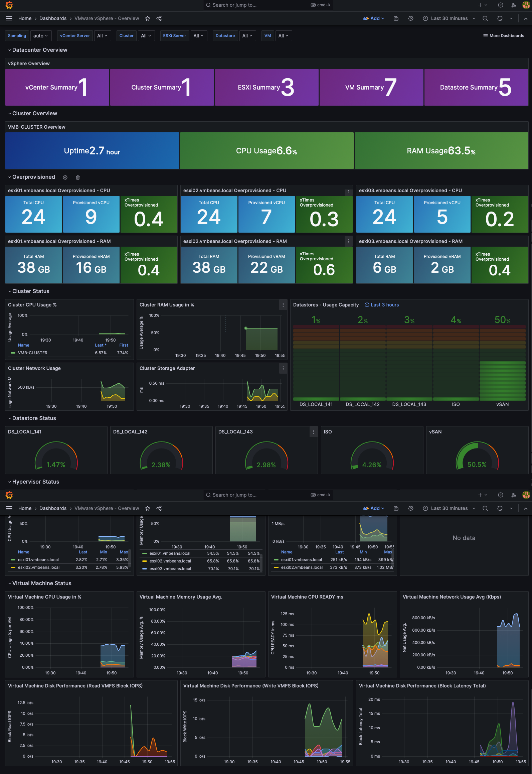Click yellow swatch beside esxi02.vmbeans.local 65.8% legend
Image resolution: width=532 pixels, height=774 pixels.
145,561
